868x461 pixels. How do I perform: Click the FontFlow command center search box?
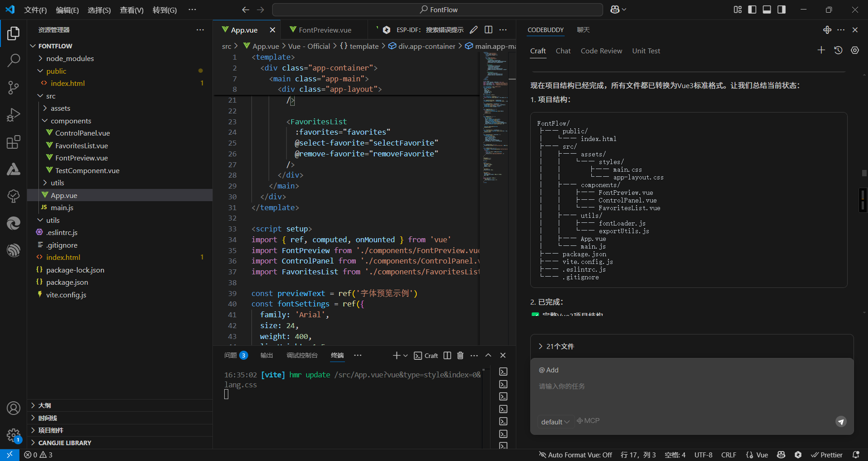tap(437, 9)
